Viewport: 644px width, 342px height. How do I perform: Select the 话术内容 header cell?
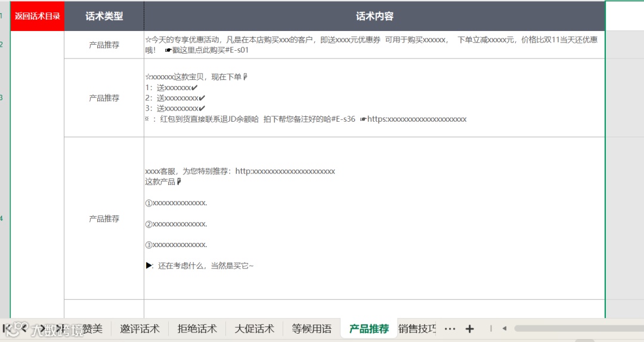coord(374,16)
